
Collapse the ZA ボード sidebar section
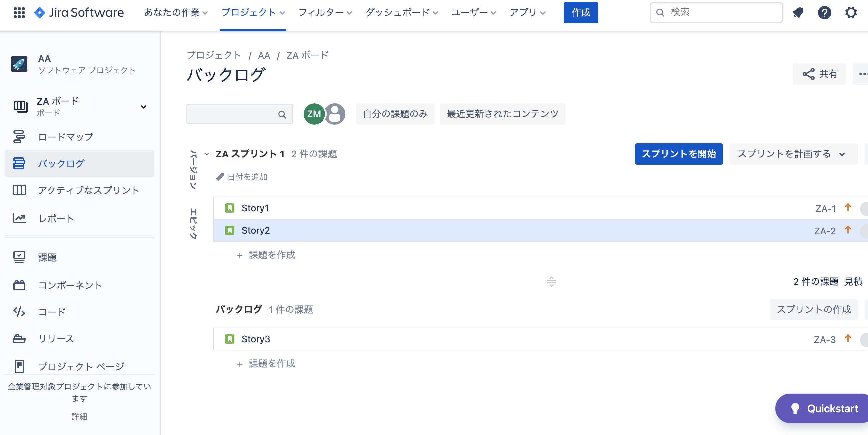pyautogui.click(x=144, y=107)
